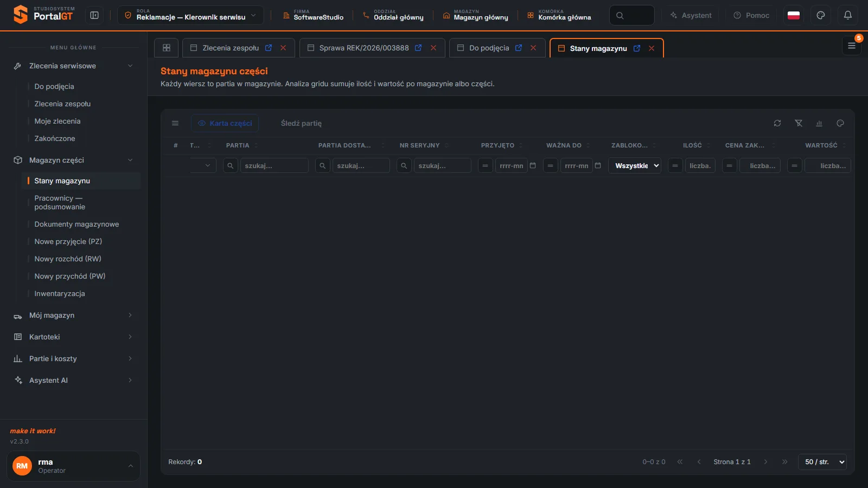Open the theme palette icon in header
Viewport: 868px width, 488px height.
[821, 15]
